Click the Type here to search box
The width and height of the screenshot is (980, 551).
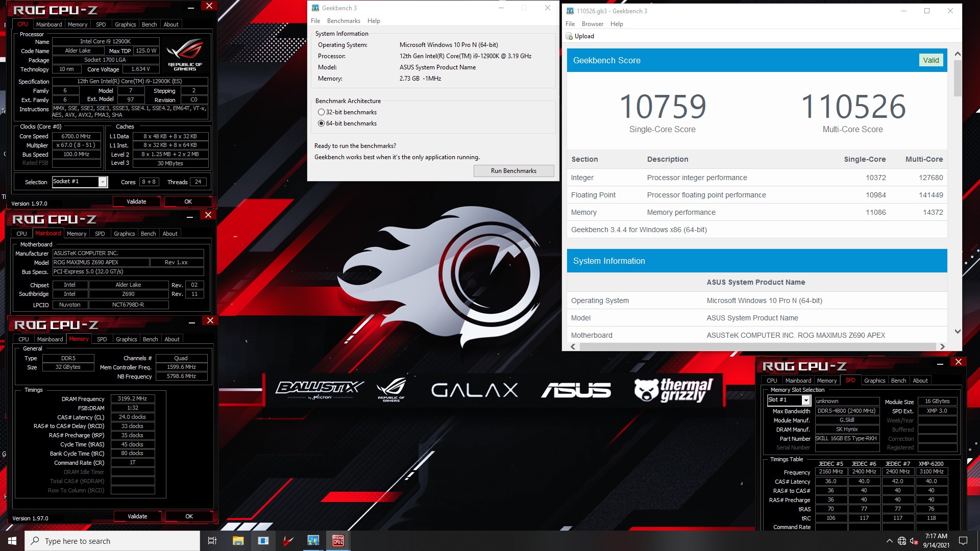click(112, 541)
